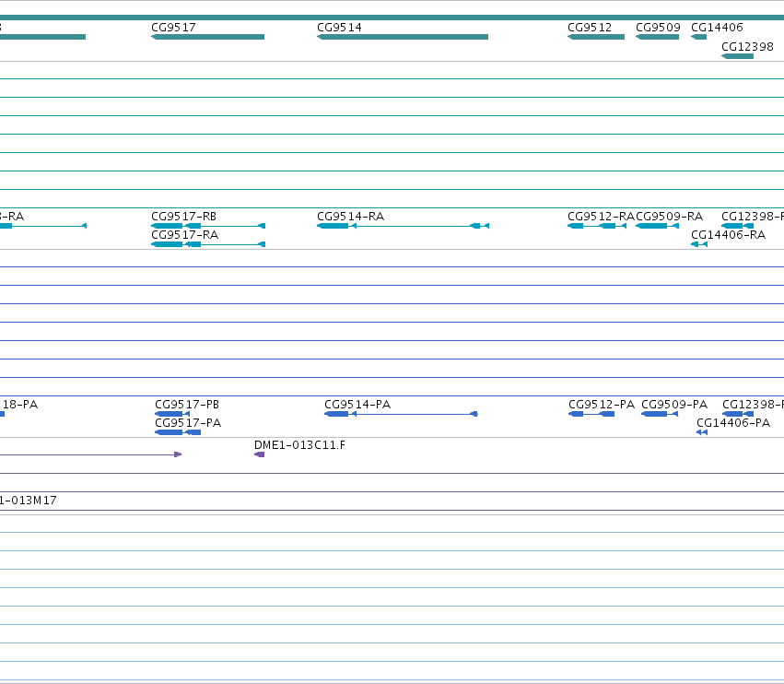This screenshot has height=684, width=784.
Task: Click the CG9517-RA label text
Action: [x=185, y=235]
